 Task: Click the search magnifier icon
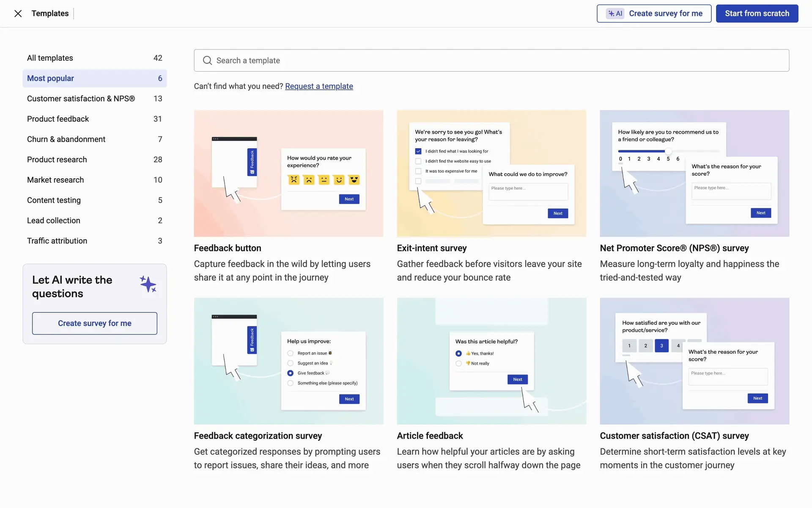207,61
